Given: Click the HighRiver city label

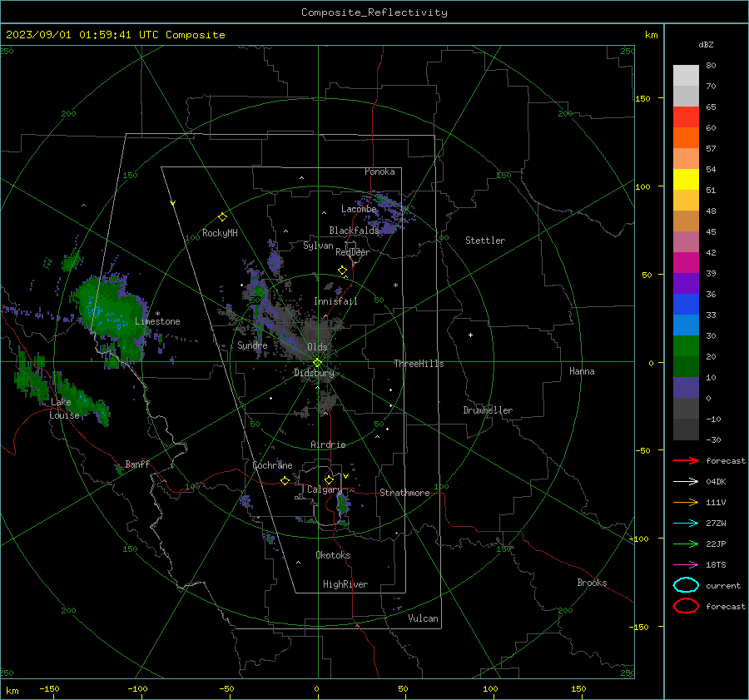Looking at the screenshot, I should click(x=345, y=584).
